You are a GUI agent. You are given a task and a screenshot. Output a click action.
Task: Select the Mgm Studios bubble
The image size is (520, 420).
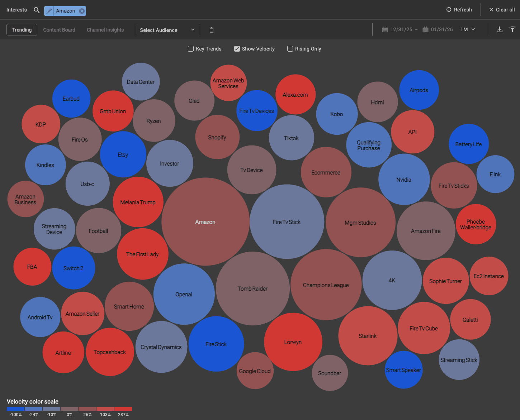click(x=361, y=223)
